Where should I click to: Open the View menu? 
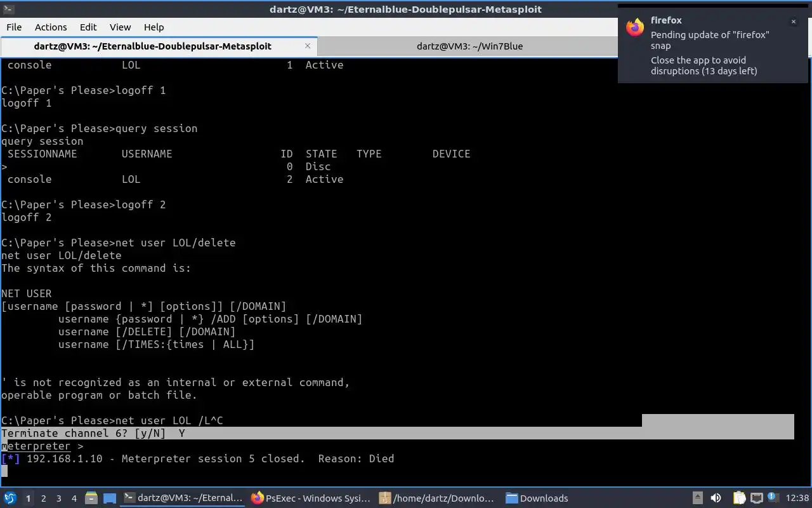(x=120, y=27)
